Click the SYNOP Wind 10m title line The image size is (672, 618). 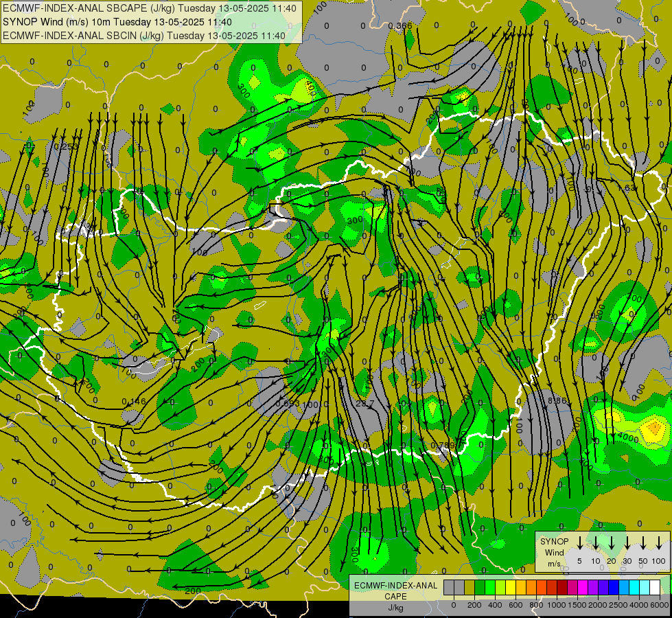pyautogui.click(x=117, y=22)
